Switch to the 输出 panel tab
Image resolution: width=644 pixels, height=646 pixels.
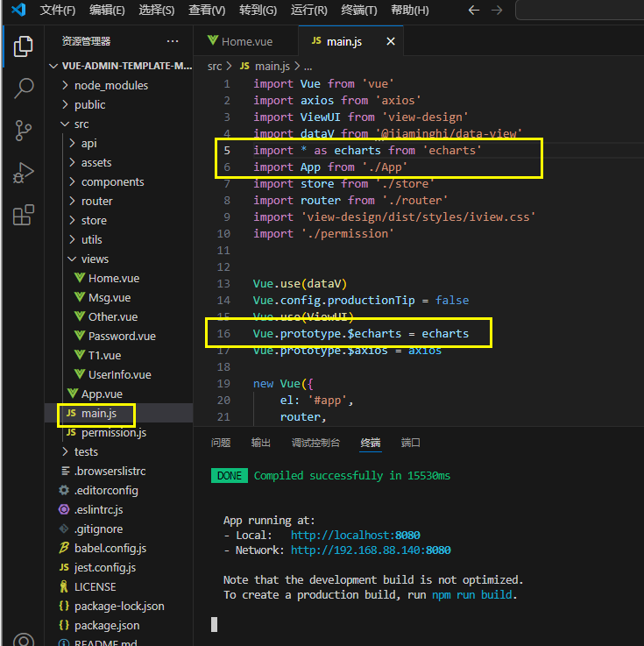point(260,443)
